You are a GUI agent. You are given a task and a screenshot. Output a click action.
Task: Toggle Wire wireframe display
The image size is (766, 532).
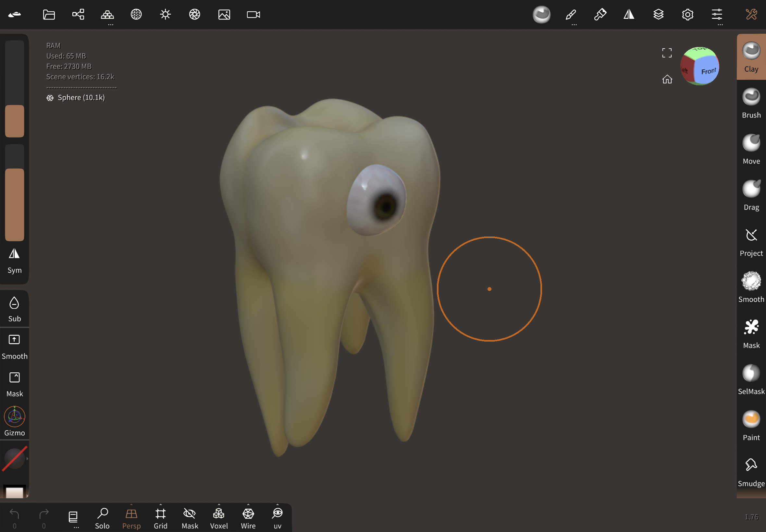(248, 517)
